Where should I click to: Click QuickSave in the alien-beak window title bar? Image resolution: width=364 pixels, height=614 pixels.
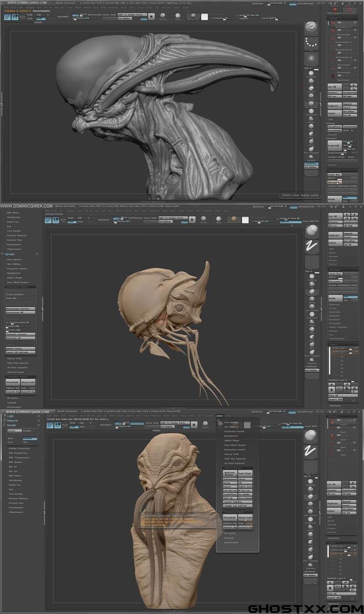click(x=258, y=3)
